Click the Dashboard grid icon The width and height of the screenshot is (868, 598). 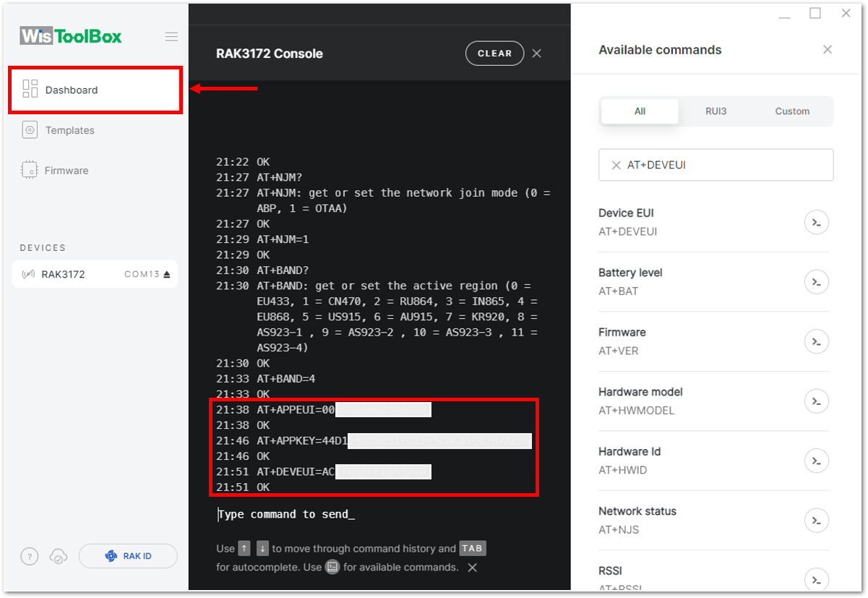30,89
